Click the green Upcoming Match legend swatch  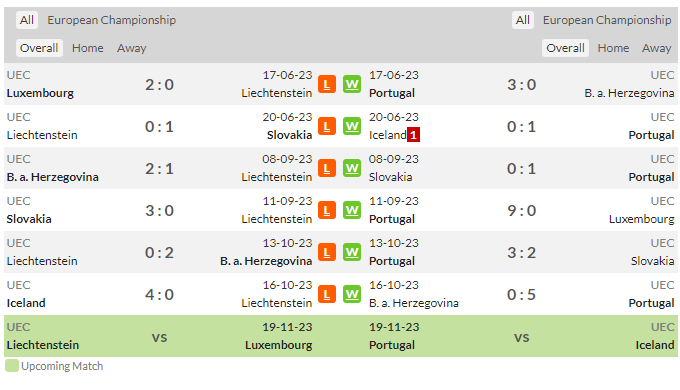[12, 366]
